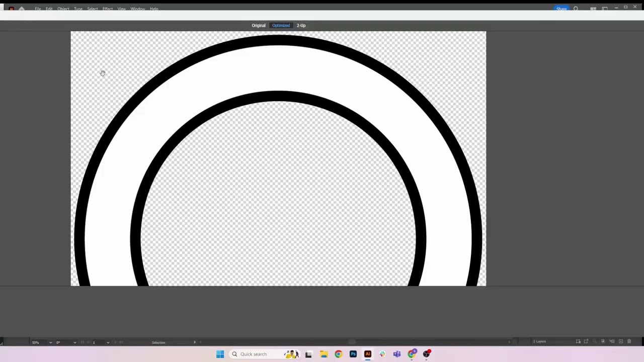Open Microsoft Teams from the taskbar
This screenshot has height=362, width=644.
(x=397, y=354)
